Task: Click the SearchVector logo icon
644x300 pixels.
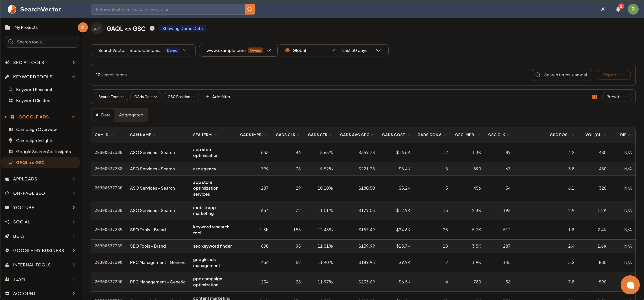Action: pos(12,9)
